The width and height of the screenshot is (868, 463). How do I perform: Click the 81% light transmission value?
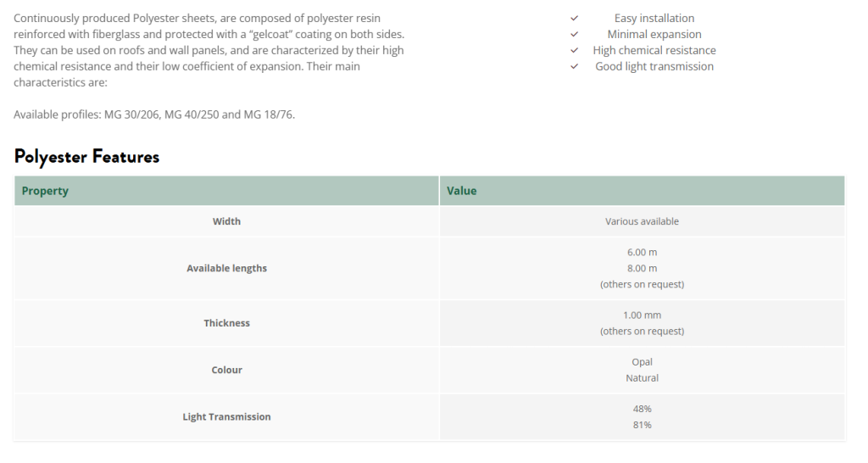point(642,425)
